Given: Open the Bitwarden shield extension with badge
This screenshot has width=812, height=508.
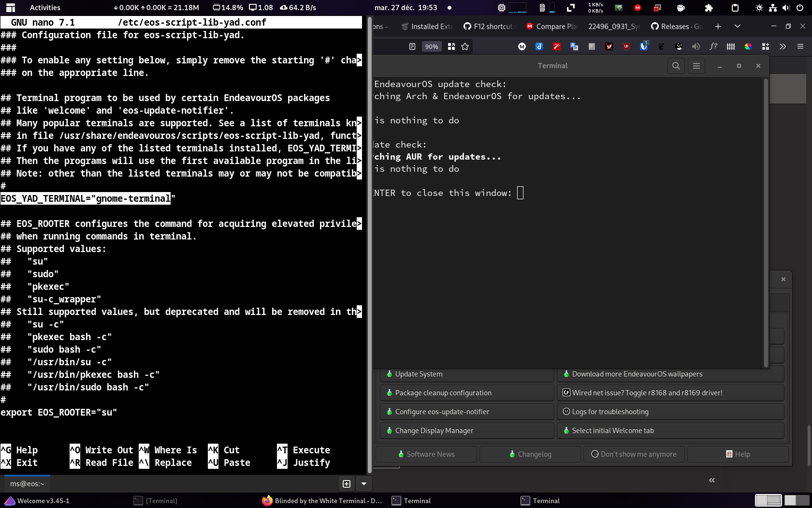Looking at the screenshot, I should 644,46.
